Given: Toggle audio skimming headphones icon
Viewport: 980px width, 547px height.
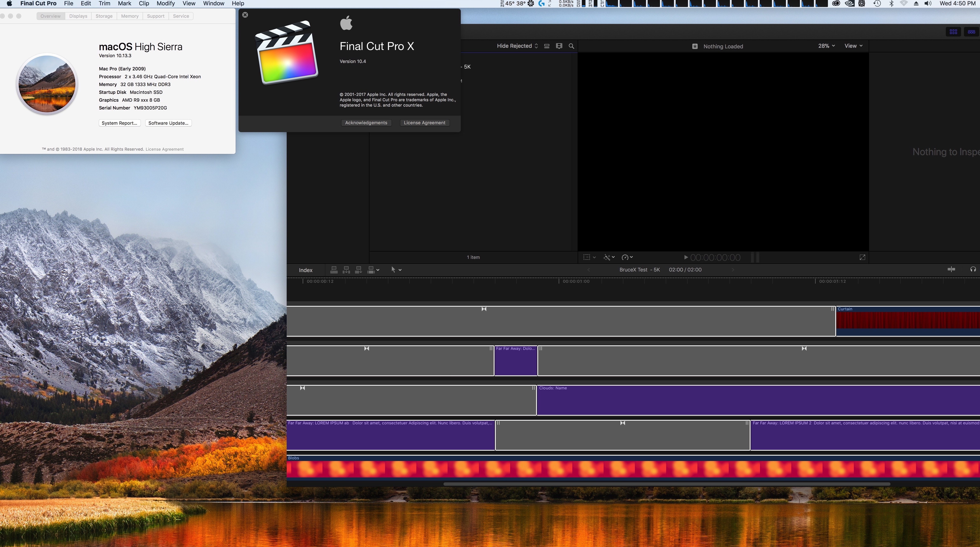Looking at the screenshot, I should [x=973, y=269].
